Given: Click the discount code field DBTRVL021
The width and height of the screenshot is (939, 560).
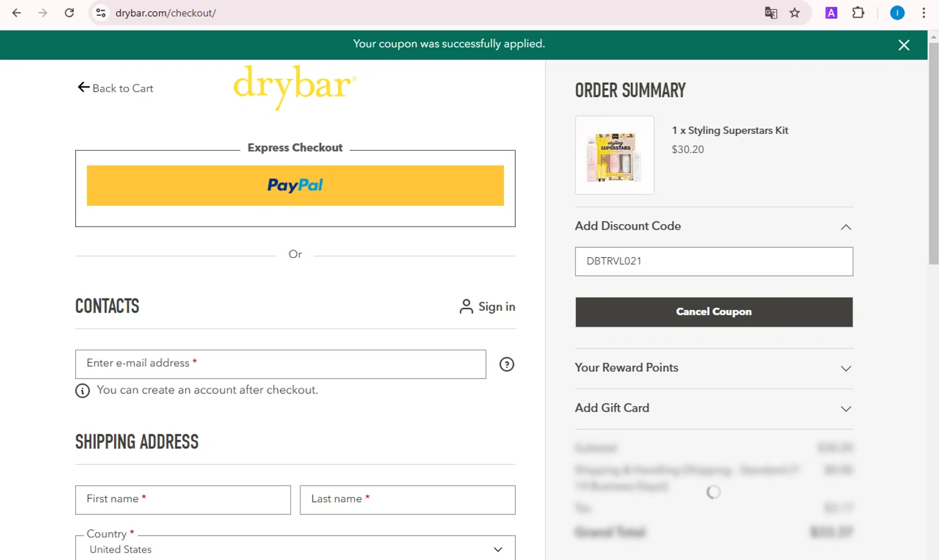Looking at the screenshot, I should click(714, 262).
